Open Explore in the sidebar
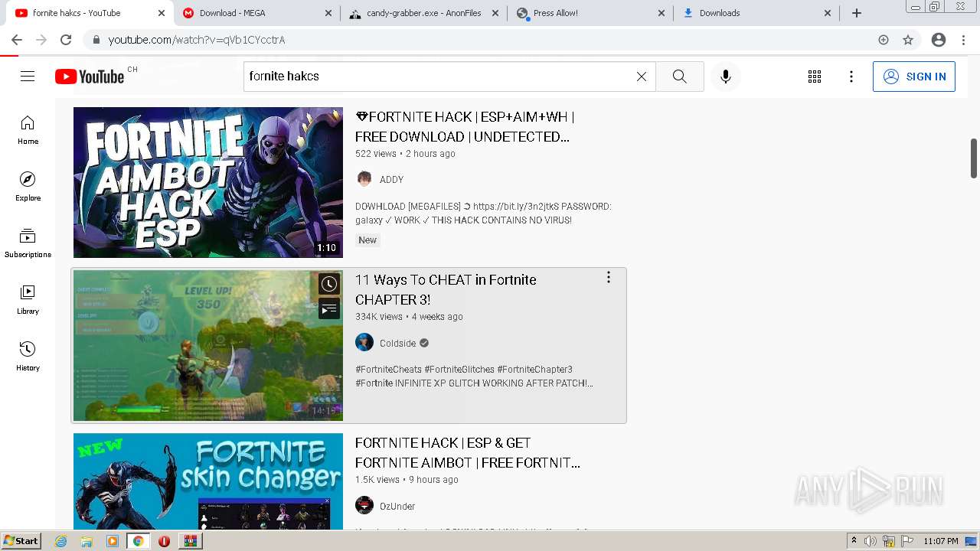This screenshot has width=980, height=551. coord(28,187)
